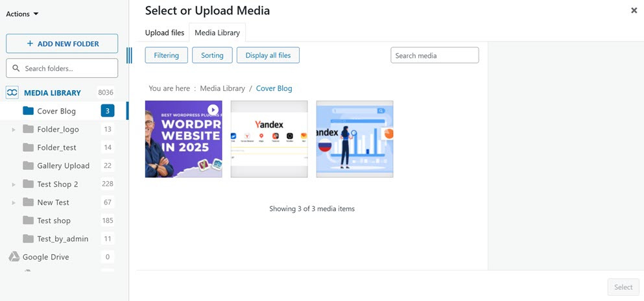Click the Test_by_admin folder icon
This screenshot has width=644, height=301.
coord(28,239)
